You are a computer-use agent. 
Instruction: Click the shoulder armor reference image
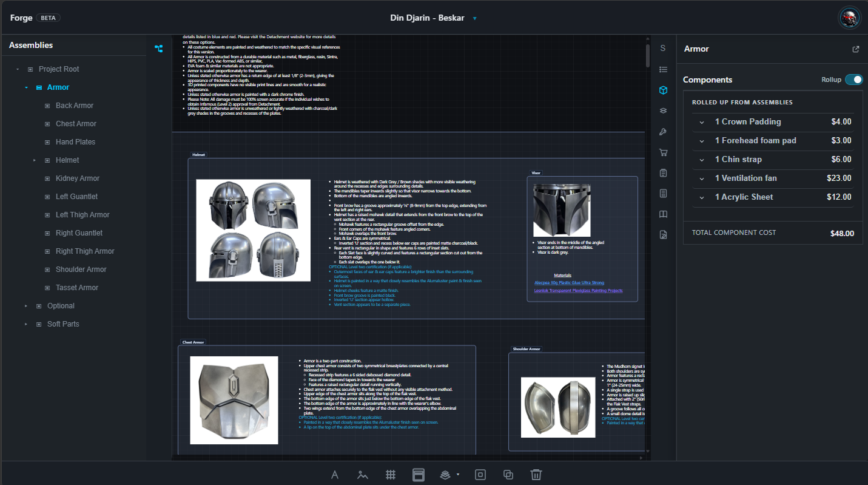[559, 407]
